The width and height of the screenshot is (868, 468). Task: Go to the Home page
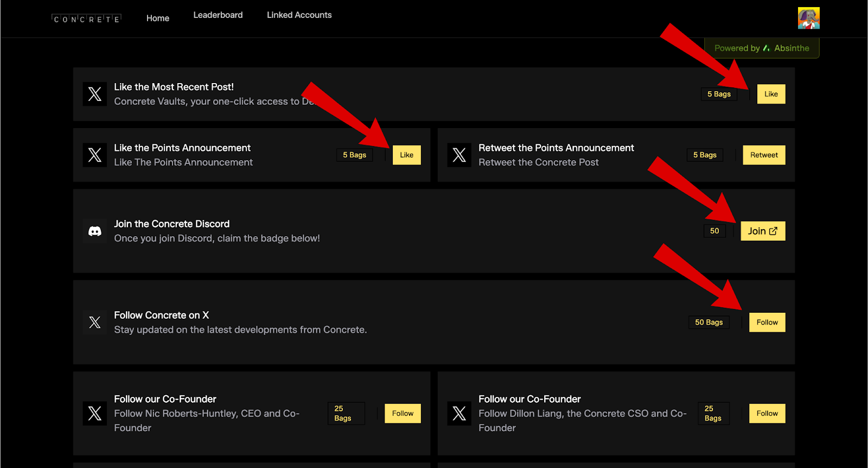pos(158,18)
